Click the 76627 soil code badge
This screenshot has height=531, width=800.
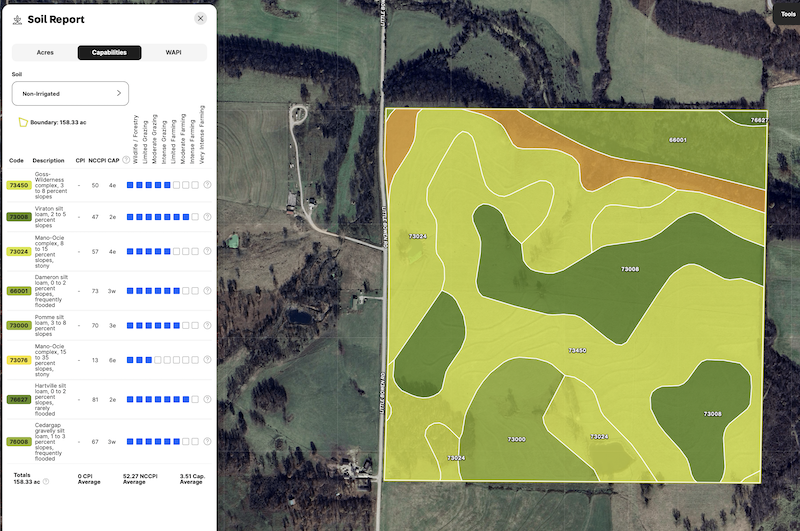click(x=19, y=399)
